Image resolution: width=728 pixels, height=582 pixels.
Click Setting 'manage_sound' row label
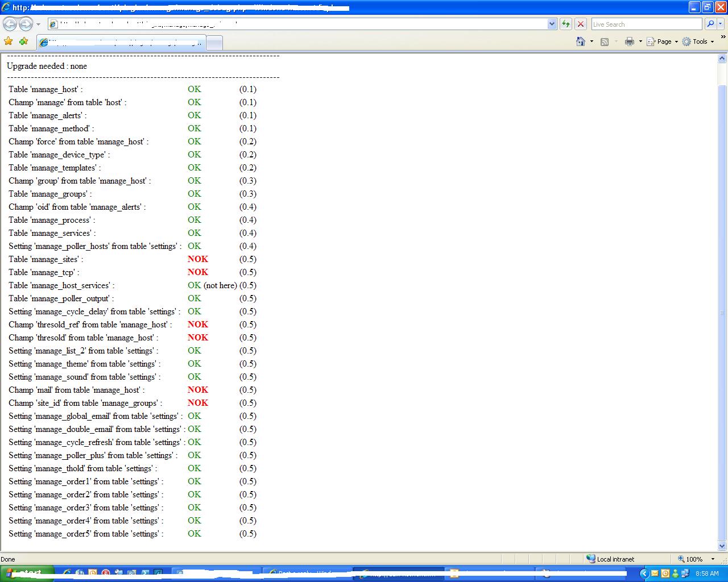tap(85, 377)
